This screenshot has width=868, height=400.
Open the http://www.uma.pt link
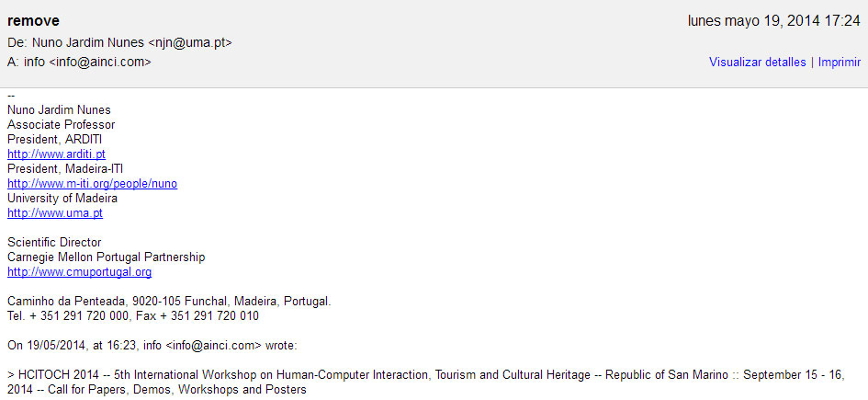[55, 212]
